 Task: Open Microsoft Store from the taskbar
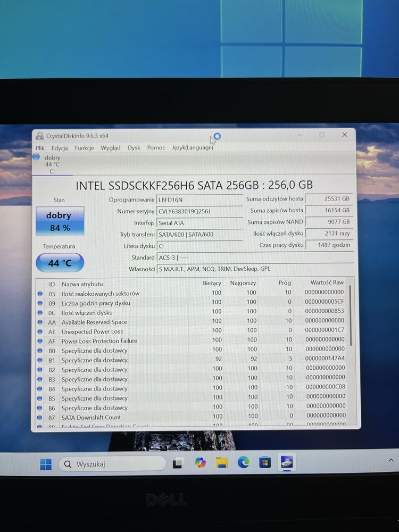(x=265, y=462)
